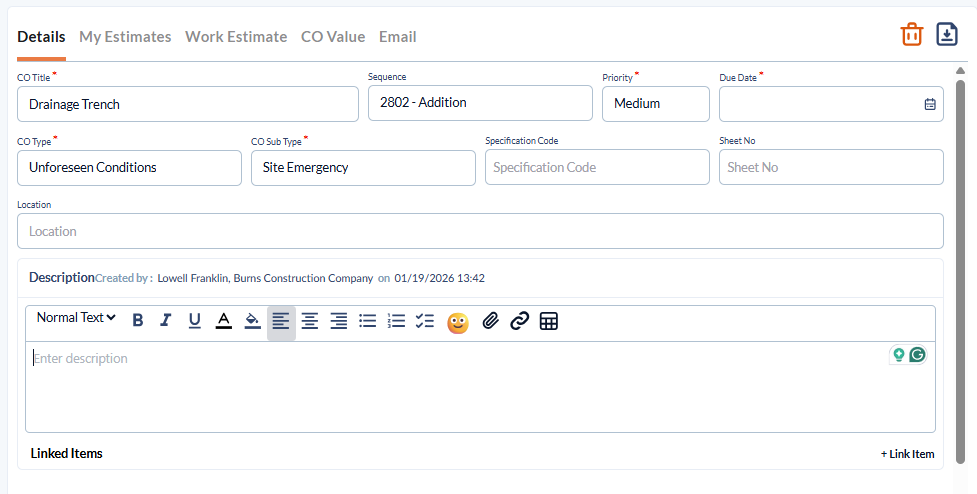Viewport: 977px width, 494px height.
Task: Open the background fill color picker
Action: (x=252, y=321)
